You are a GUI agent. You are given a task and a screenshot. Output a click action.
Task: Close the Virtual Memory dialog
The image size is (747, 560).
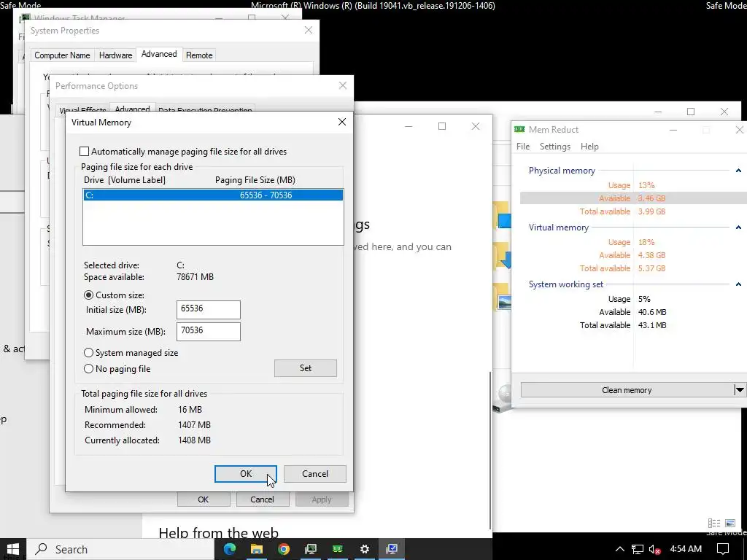(341, 122)
